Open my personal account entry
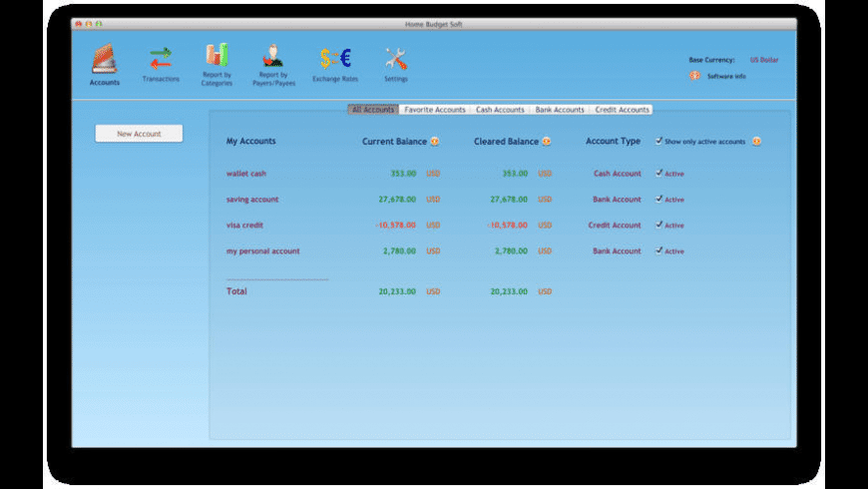 tap(263, 250)
